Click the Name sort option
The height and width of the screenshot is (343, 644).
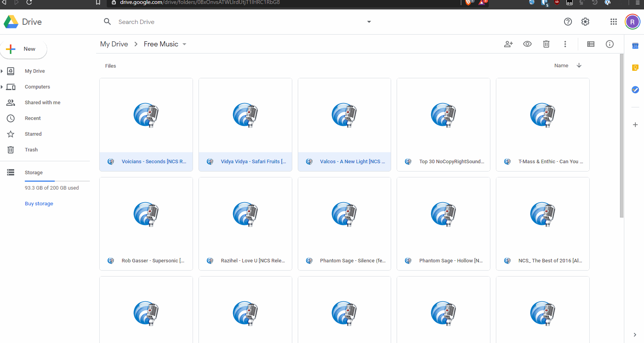tap(561, 66)
